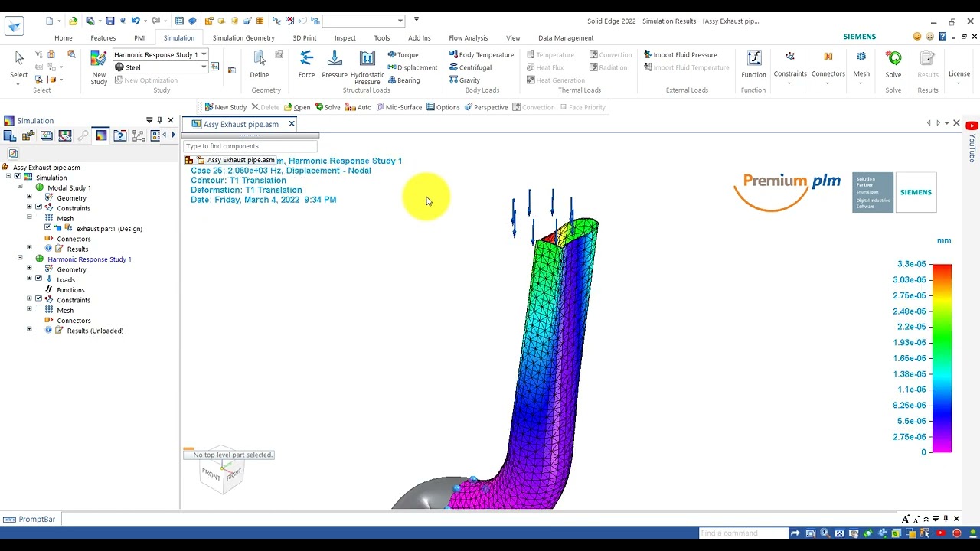Collapse the Harmonic Response Study 1 node

click(20, 259)
